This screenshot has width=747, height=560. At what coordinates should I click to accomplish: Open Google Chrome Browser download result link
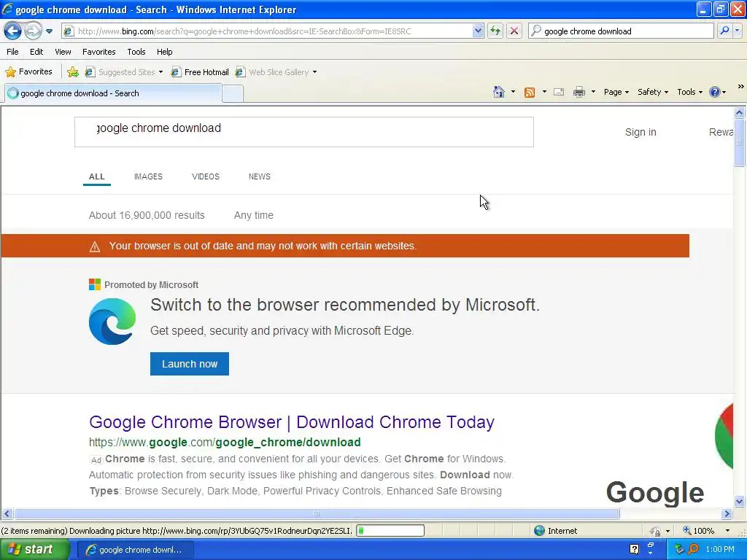click(292, 422)
